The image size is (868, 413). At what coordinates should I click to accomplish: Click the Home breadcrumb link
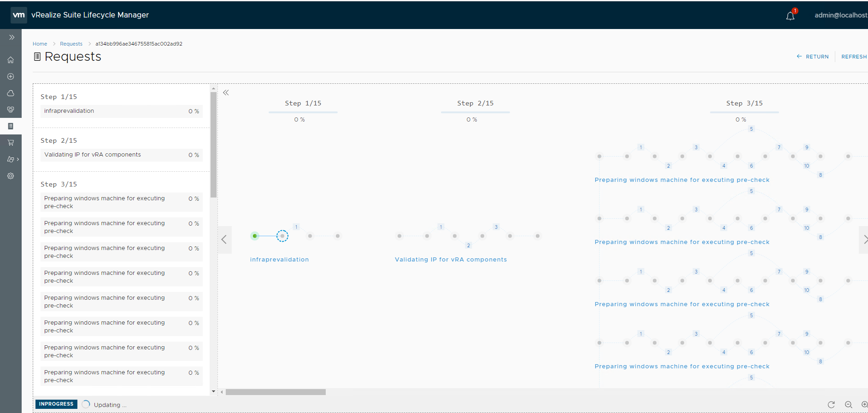point(40,44)
